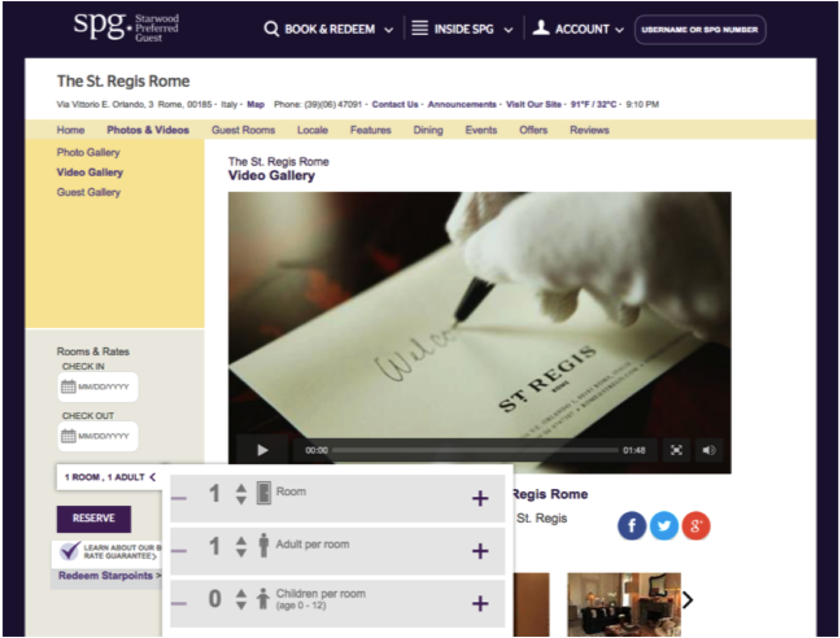
Task: Click the Children per room stepper arrows
Action: pos(241,599)
